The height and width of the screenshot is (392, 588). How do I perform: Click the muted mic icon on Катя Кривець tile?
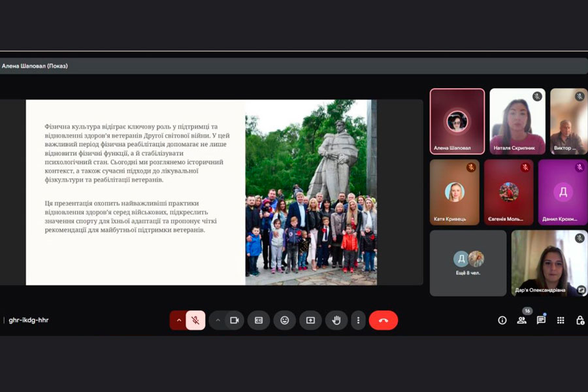(471, 167)
